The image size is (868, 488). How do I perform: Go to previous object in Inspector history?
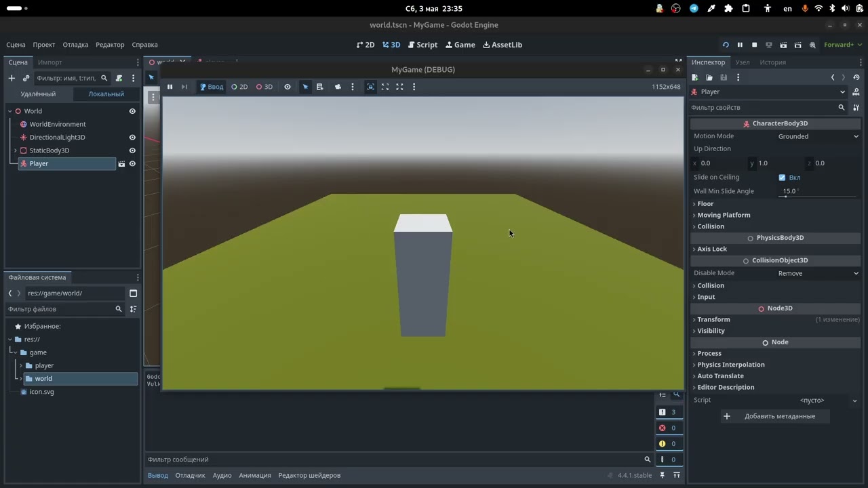(x=833, y=77)
